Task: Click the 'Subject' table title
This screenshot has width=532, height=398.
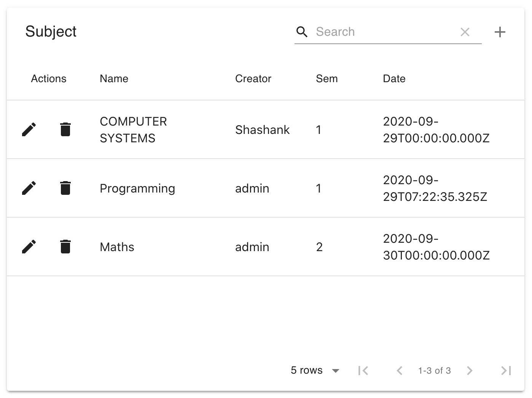Action: 51,32
